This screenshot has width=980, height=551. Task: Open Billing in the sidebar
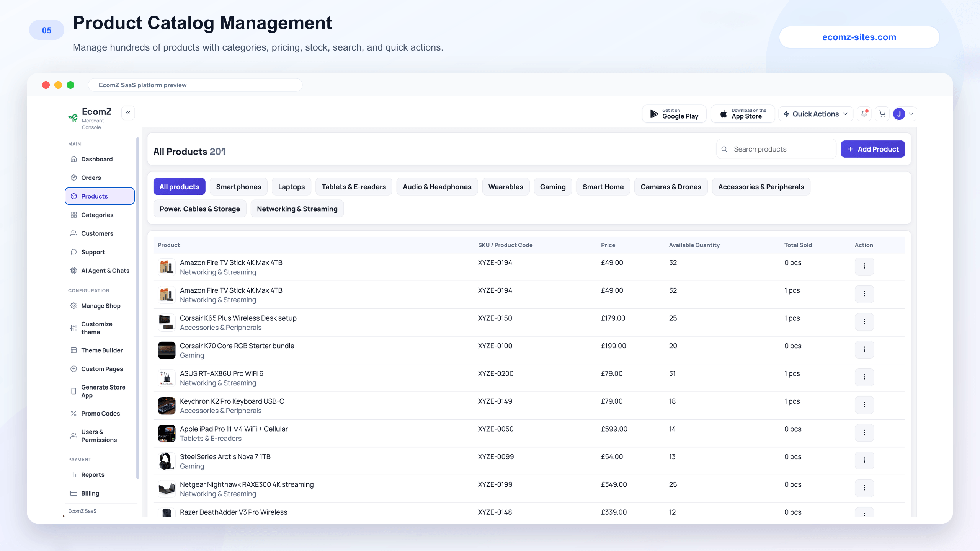point(100,493)
